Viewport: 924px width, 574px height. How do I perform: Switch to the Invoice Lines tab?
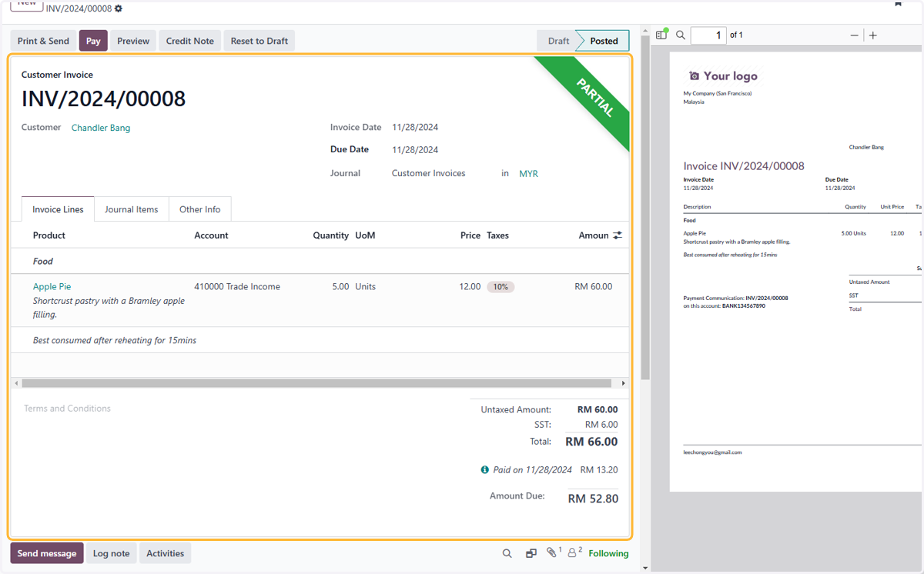[58, 209]
